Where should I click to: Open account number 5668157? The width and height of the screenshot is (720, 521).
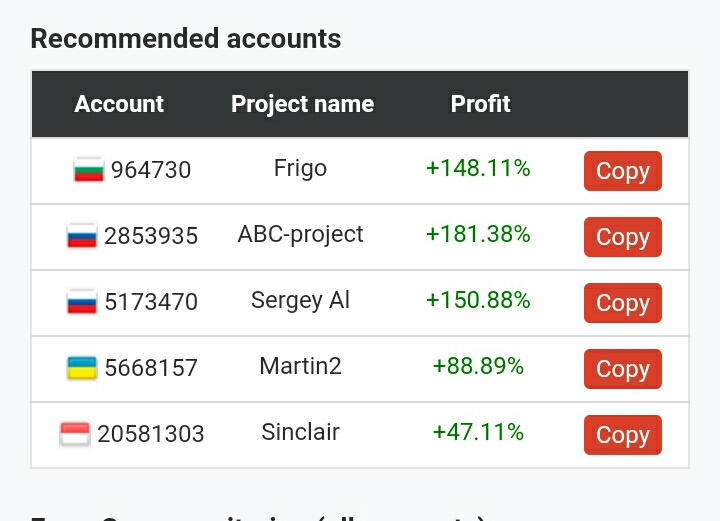(x=151, y=368)
